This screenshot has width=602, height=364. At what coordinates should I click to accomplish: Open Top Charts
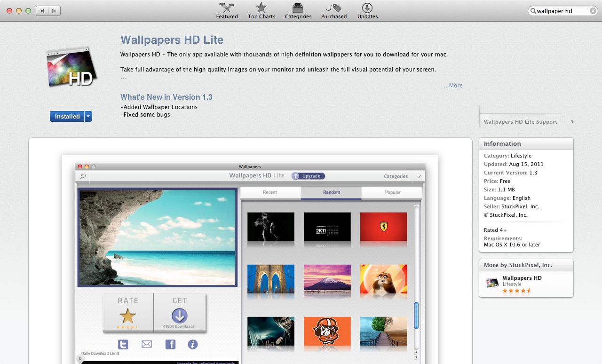click(x=261, y=10)
